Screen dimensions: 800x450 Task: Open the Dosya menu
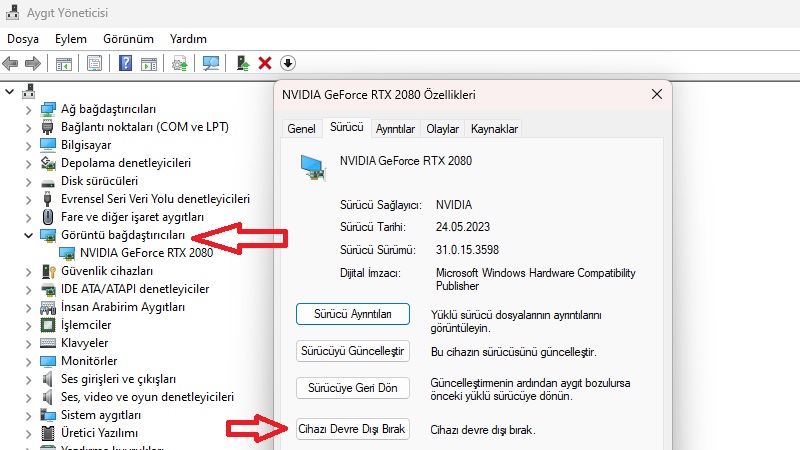point(23,39)
